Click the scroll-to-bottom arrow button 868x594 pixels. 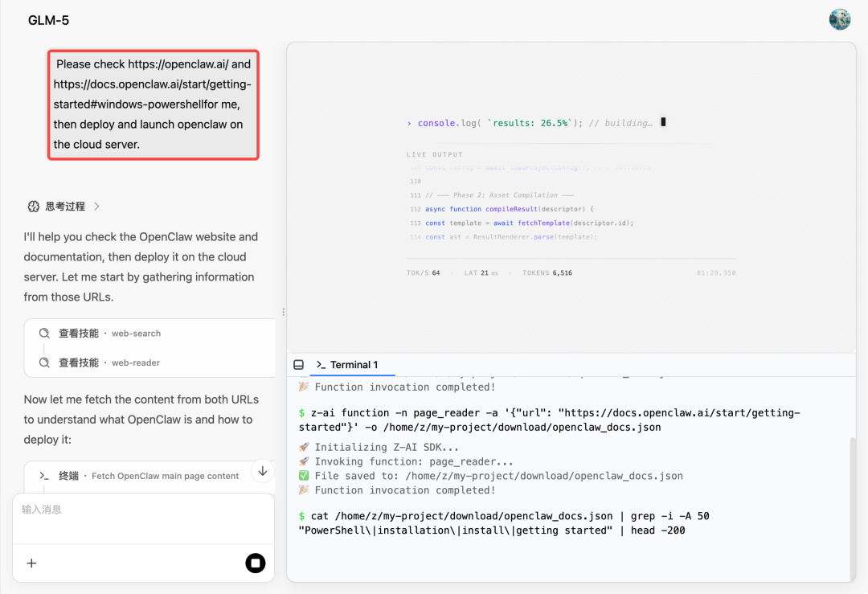[262, 471]
